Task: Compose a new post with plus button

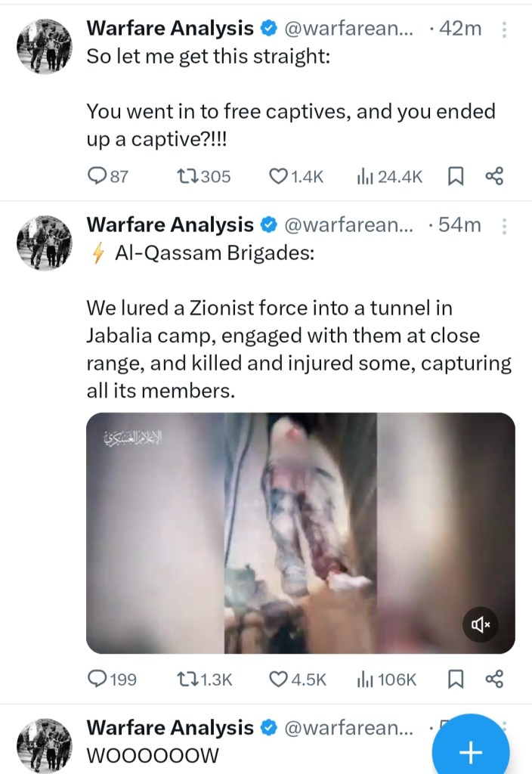Action: pyautogui.click(x=470, y=751)
